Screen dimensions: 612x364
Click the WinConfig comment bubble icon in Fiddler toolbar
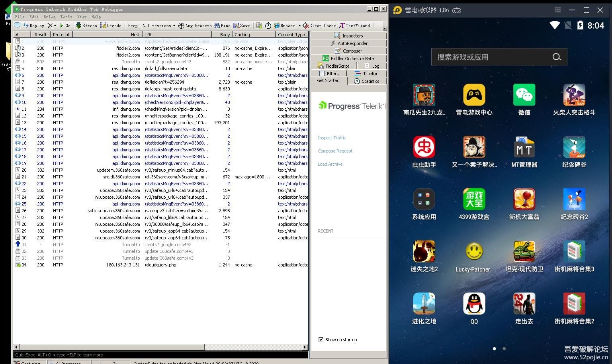[17, 25]
